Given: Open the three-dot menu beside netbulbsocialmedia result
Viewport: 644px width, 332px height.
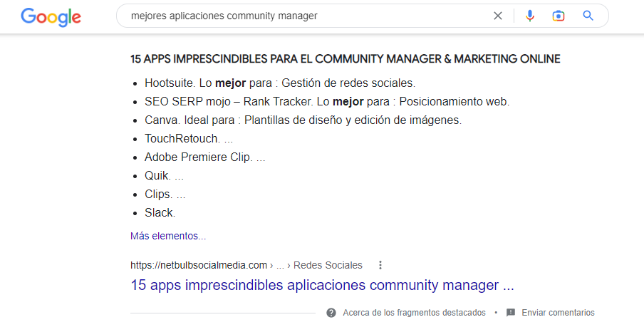Looking at the screenshot, I should [x=380, y=265].
